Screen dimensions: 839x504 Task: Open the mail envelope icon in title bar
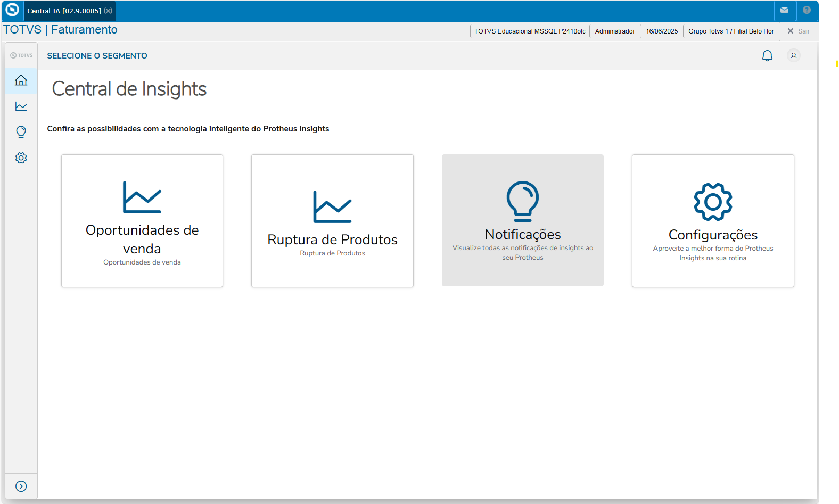(x=784, y=10)
